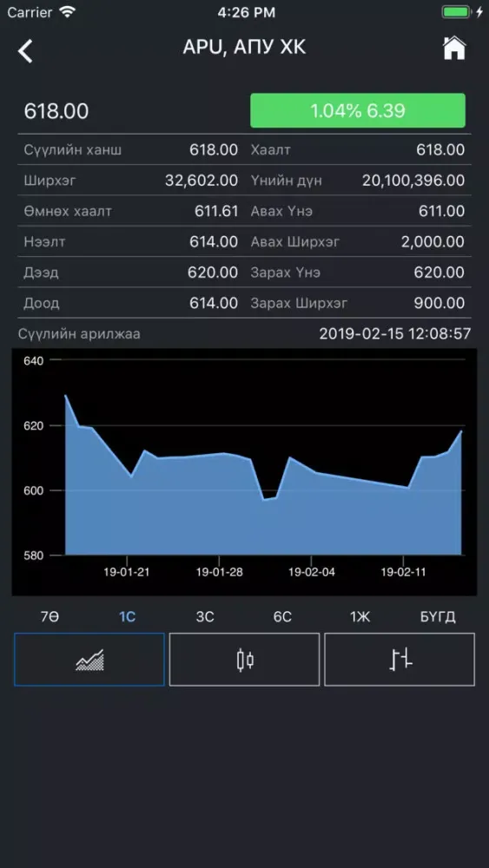Tap the Зарах Үнэ label

click(x=285, y=273)
